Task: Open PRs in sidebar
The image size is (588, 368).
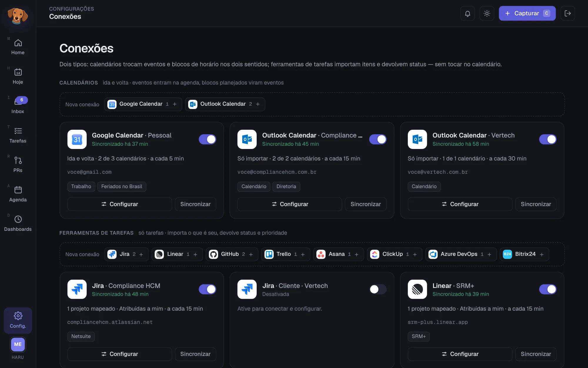Action: coord(18,165)
